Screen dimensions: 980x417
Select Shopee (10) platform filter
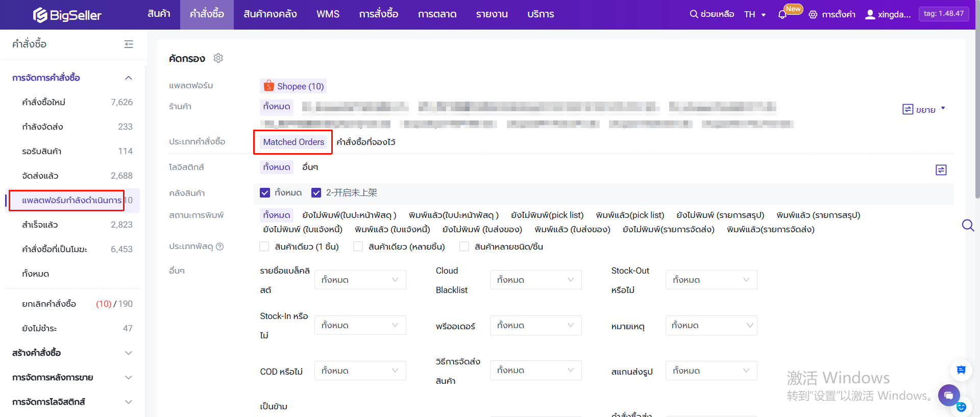point(293,86)
